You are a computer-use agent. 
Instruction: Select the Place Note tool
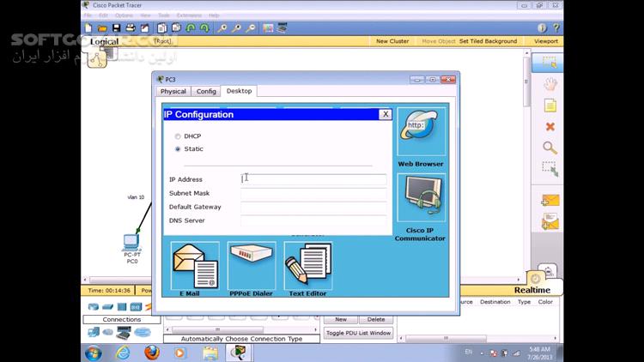550,106
